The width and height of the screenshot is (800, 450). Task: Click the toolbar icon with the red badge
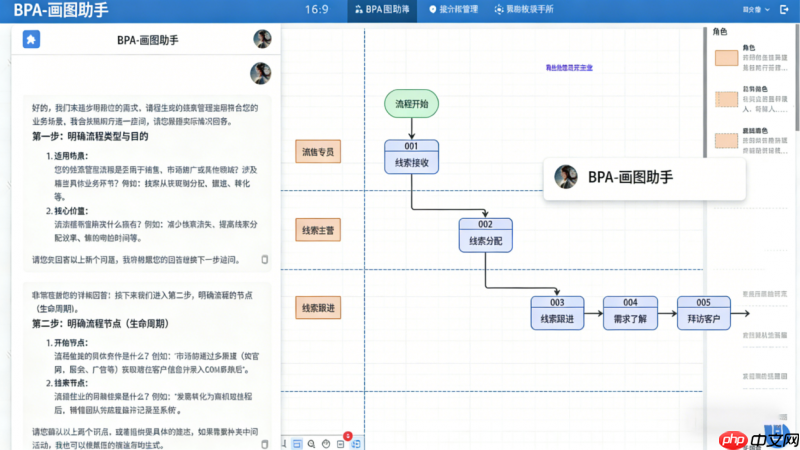coord(342,442)
